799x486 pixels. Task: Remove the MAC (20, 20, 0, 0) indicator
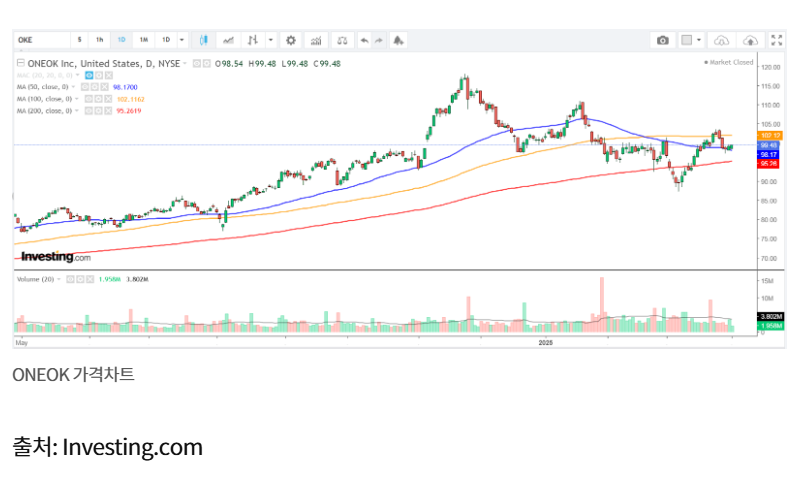tap(109, 75)
